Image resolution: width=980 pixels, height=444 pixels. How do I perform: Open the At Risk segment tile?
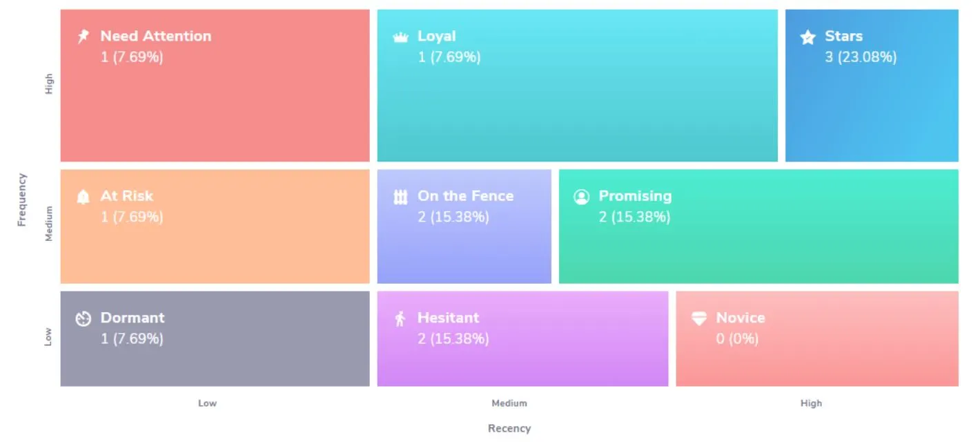tap(215, 226)
